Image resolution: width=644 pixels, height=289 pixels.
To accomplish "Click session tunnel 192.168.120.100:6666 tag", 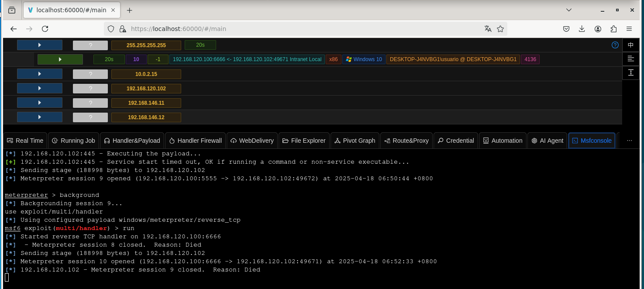I will (x=247, y=59).
